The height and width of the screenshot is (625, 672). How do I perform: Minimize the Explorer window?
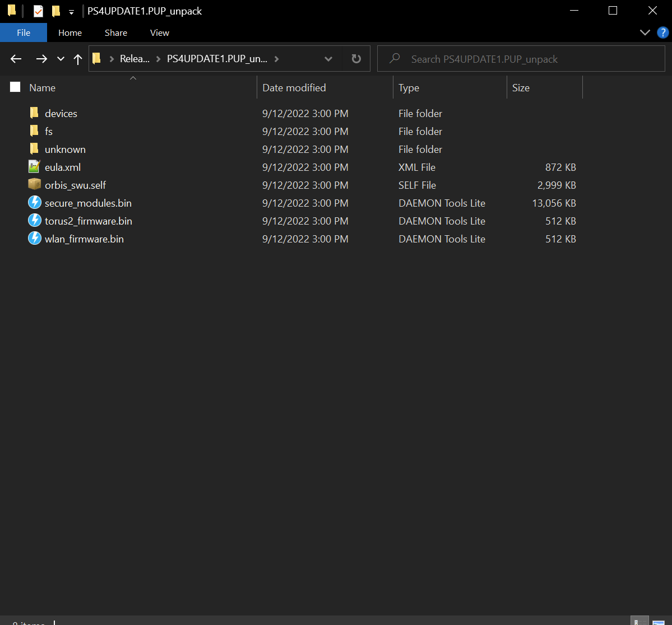[x=574, y=10]
